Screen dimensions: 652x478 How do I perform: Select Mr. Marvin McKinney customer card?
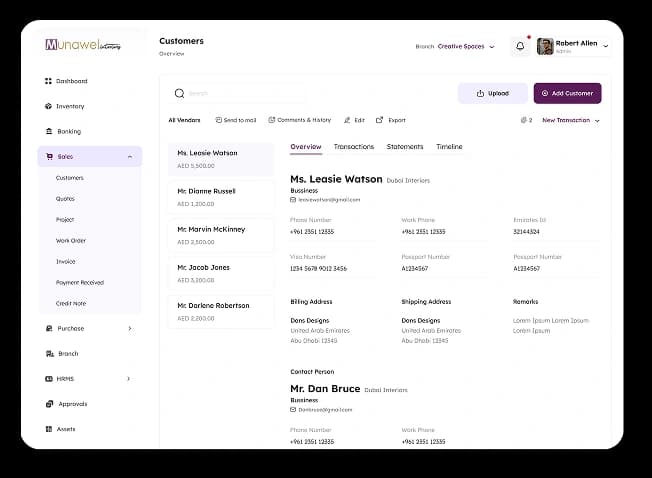(x=221, y=236)
